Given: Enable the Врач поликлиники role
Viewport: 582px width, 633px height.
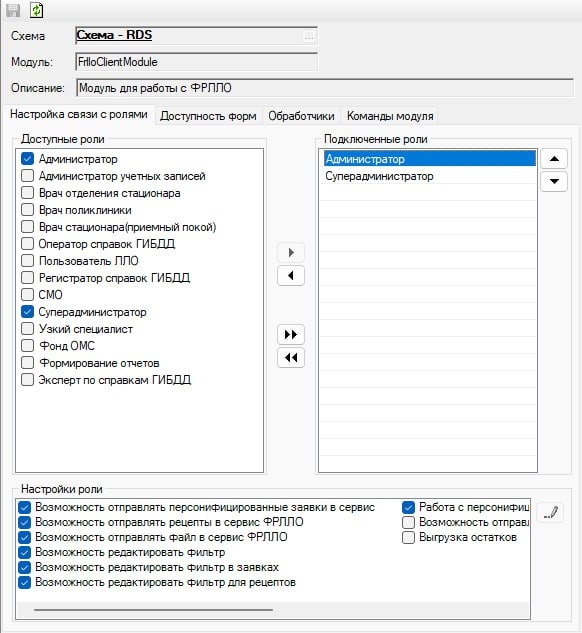Looking at the screenshot, I should [27, 210].
